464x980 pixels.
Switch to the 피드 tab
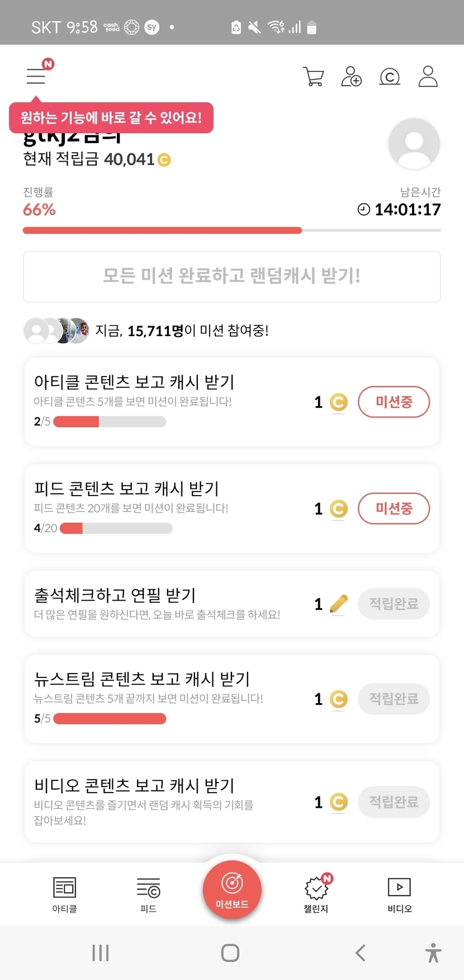[148, 894]
